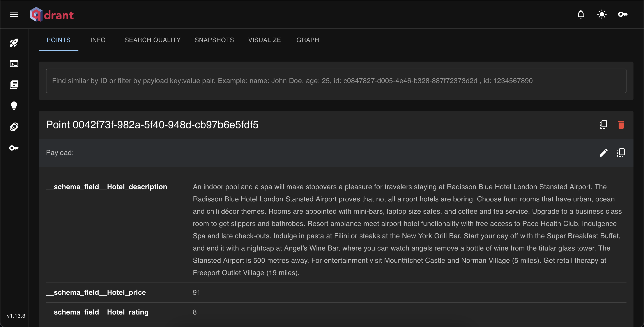
Task: Open Datasets icon in sidebar
Action: (14, 127)
